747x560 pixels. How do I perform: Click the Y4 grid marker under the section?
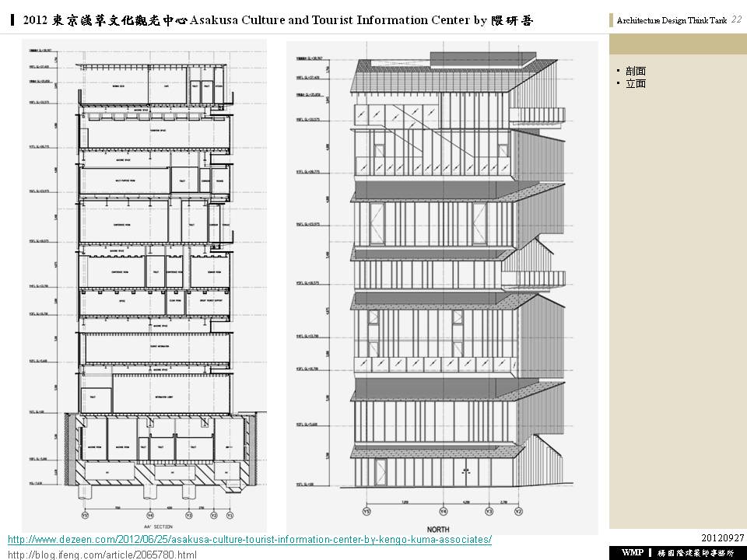149,515
